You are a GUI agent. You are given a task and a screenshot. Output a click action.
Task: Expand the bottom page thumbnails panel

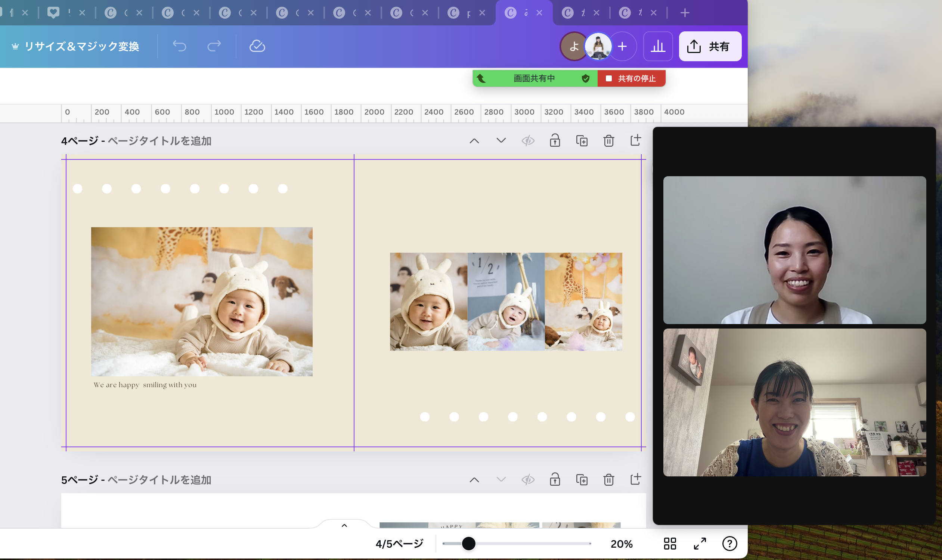[344, 525]
